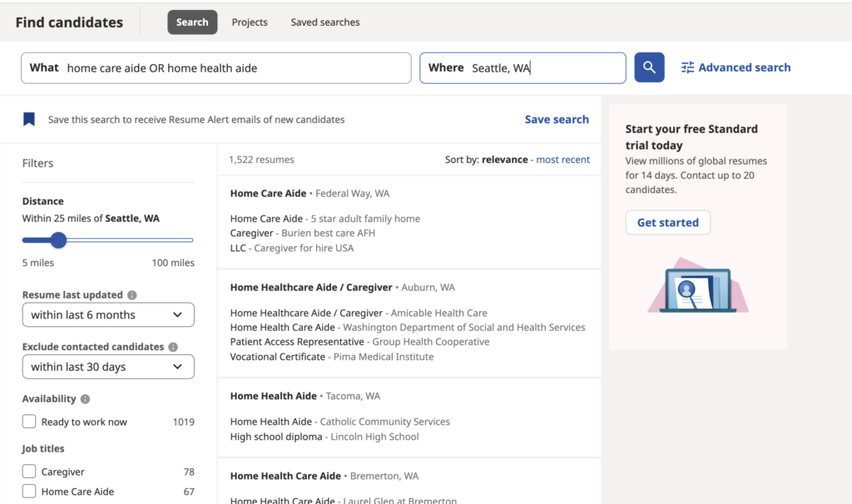
Task: Click the blue search magnifying glass icon
Action: click(649, 67)
